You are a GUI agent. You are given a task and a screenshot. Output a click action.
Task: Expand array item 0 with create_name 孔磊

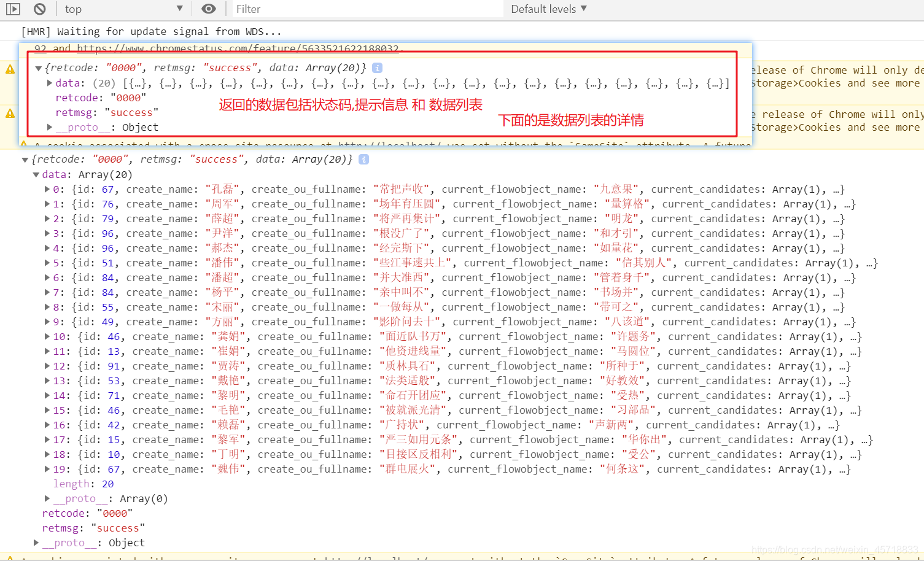(x=47, y=189)
